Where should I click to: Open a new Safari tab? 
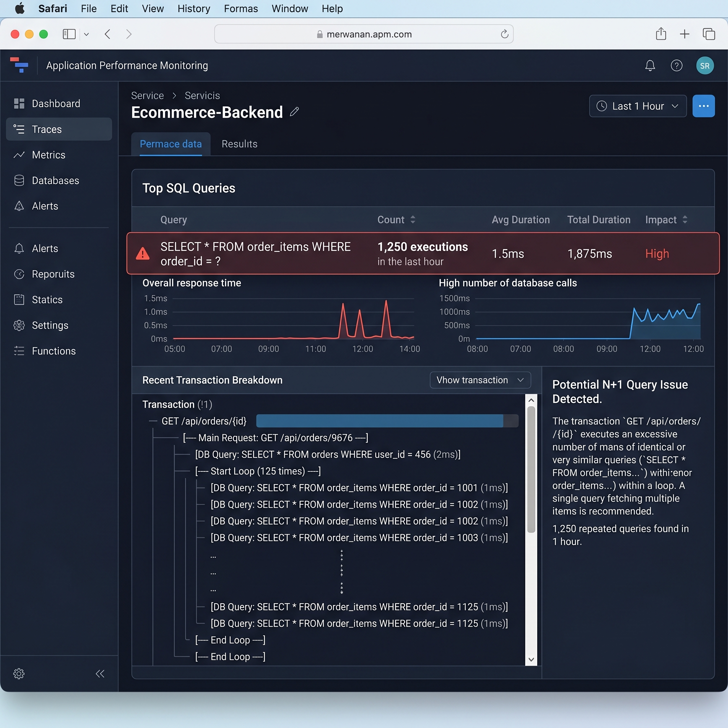point(685,34)
